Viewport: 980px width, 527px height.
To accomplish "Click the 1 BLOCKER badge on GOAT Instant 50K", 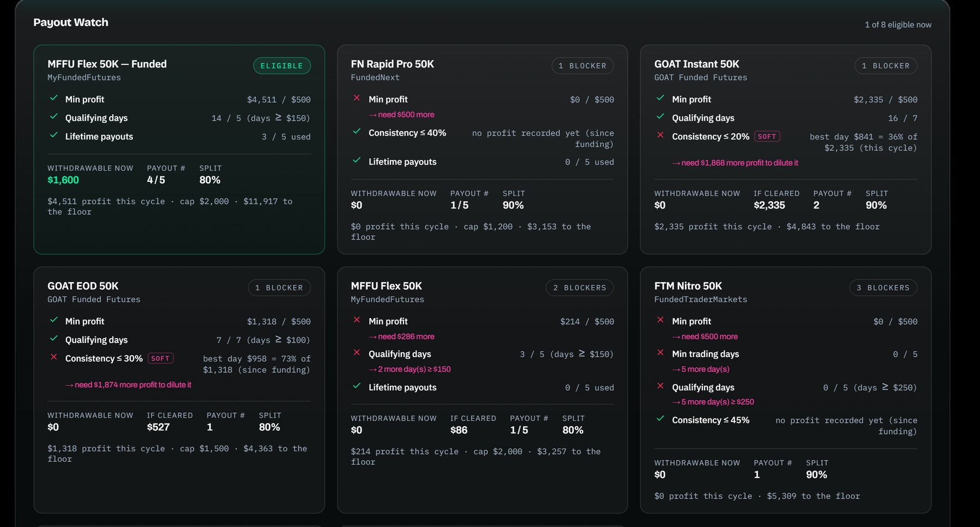I will [x=886, y=66].
